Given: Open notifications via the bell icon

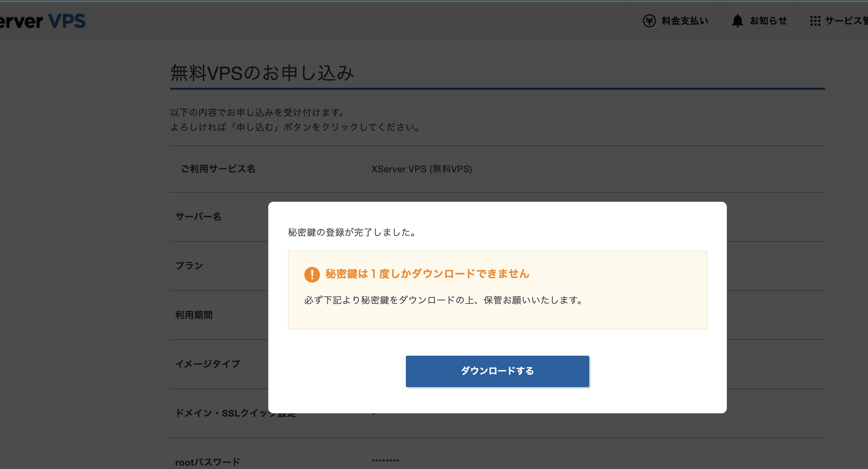Looking at the screenshot, I should (x=738, y=21).
